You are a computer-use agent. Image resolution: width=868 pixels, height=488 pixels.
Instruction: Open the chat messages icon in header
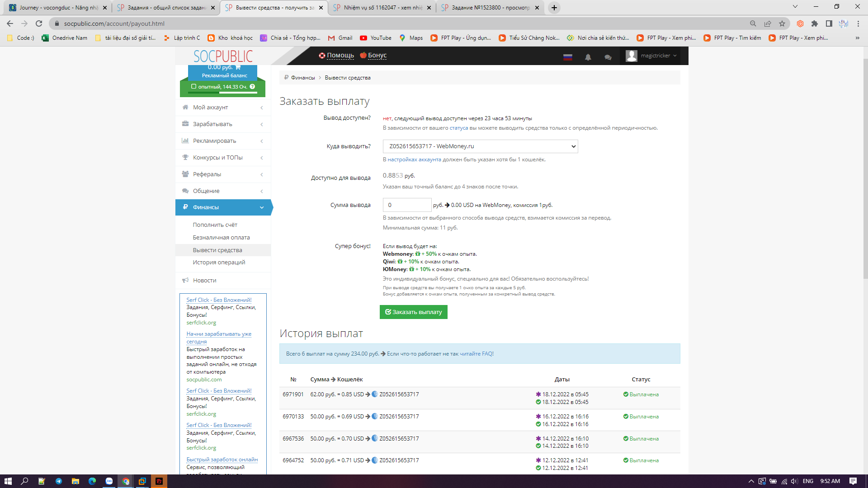coord(608,57)
